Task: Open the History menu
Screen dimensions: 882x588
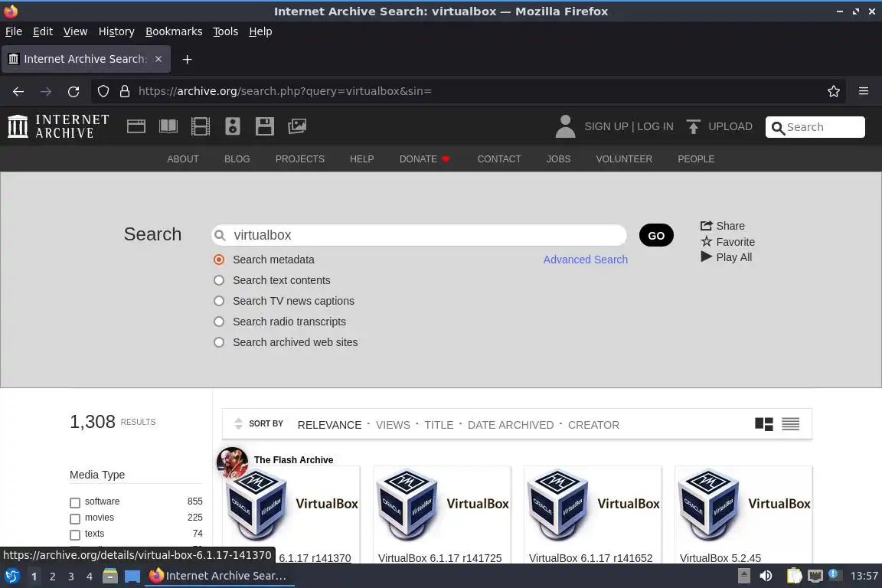Action: click(116, 31)
